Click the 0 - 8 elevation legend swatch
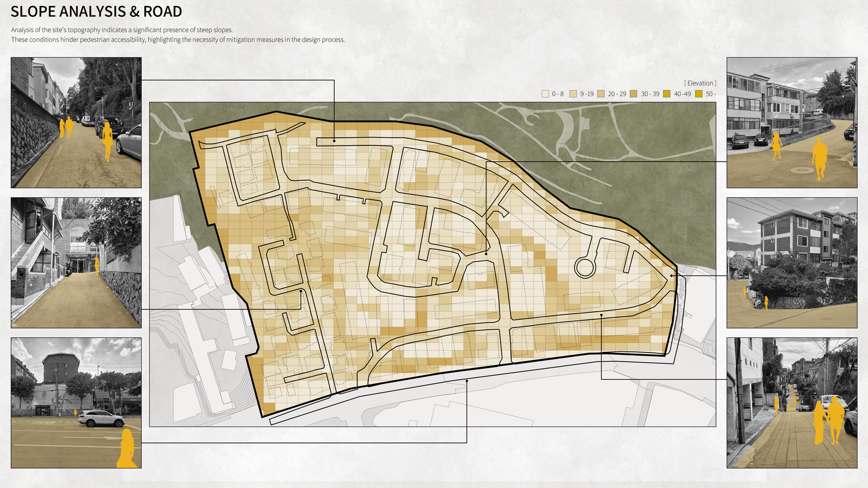This screenshot has height=488, width=868. point(545,94)
